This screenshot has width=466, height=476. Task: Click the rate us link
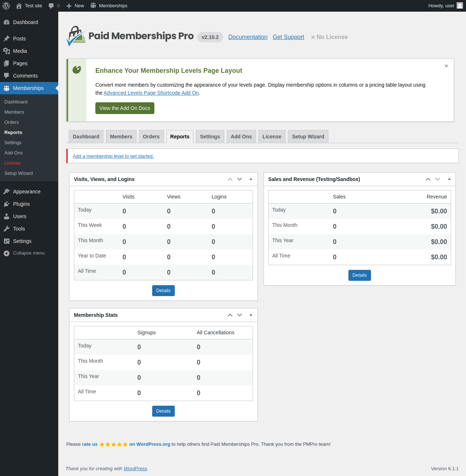point(90,444)
